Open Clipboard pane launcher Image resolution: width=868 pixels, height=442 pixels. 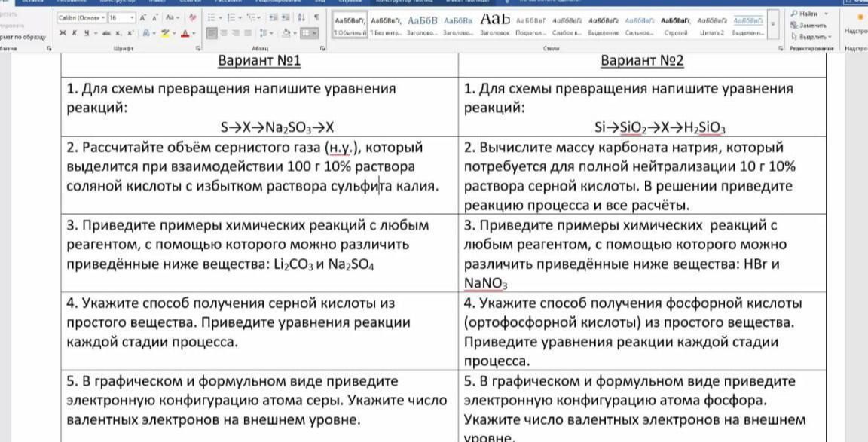(49, 49)
